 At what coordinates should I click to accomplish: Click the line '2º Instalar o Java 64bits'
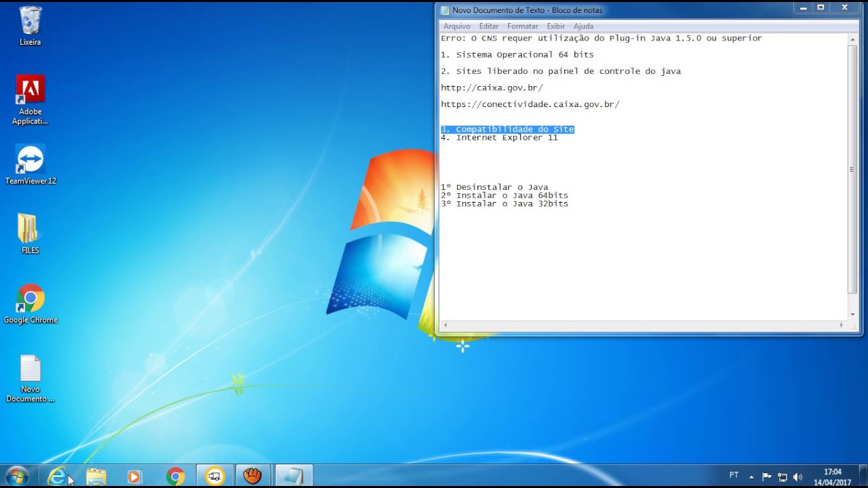click(x=505, y=195)
